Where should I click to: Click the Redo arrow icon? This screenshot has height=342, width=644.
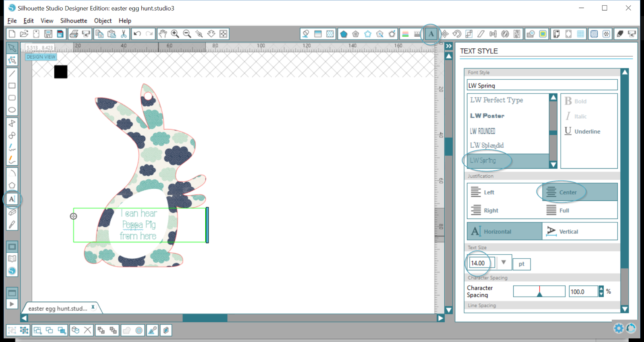(149, 34)
